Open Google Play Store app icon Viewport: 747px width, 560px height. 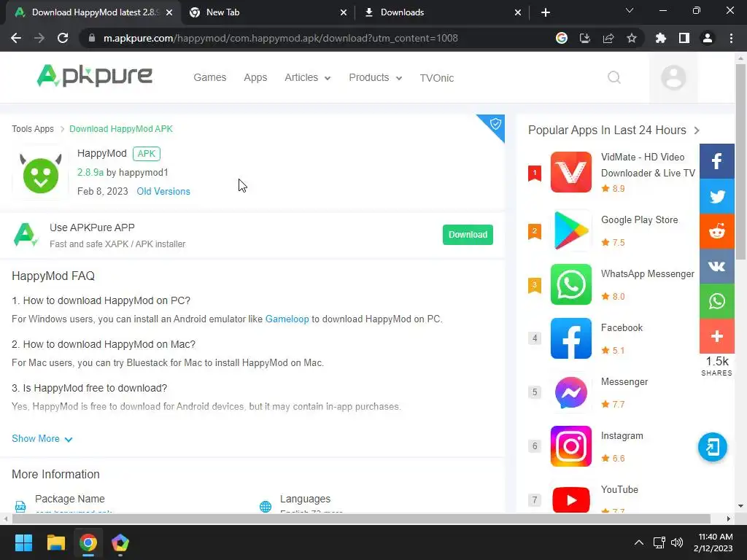click(x=570, y=231)
